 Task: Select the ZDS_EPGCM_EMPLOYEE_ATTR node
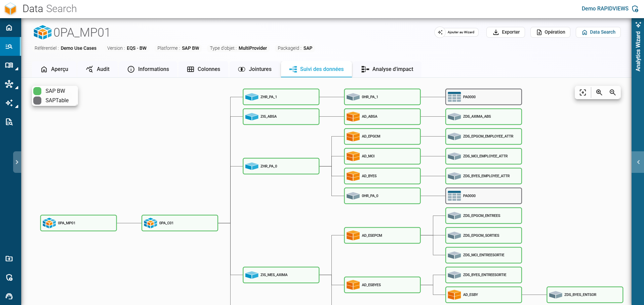point(484,137)
